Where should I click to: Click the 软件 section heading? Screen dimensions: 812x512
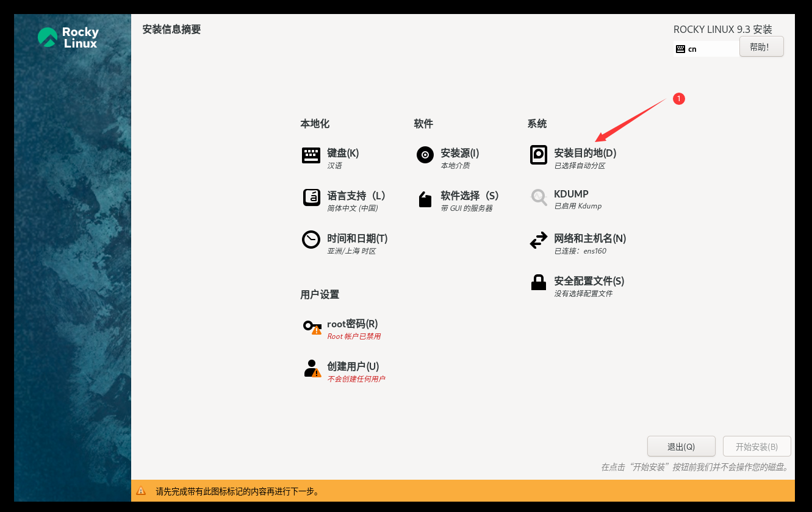coord(423,124)
